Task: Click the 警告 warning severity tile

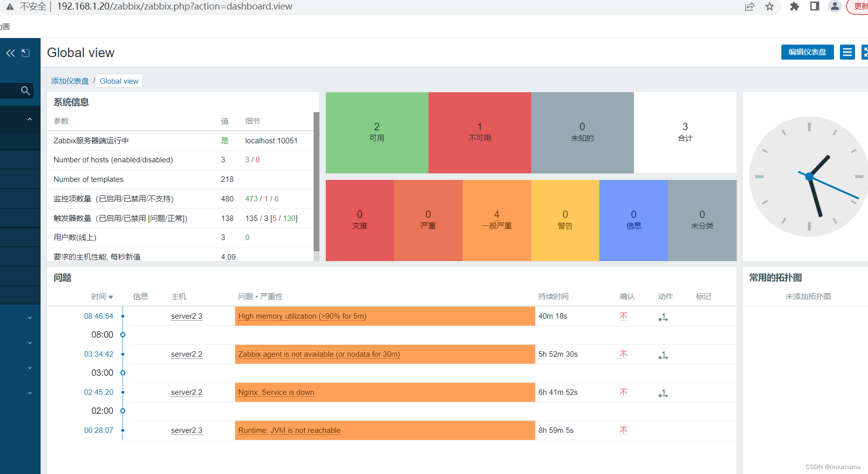Action: (565, 220)
